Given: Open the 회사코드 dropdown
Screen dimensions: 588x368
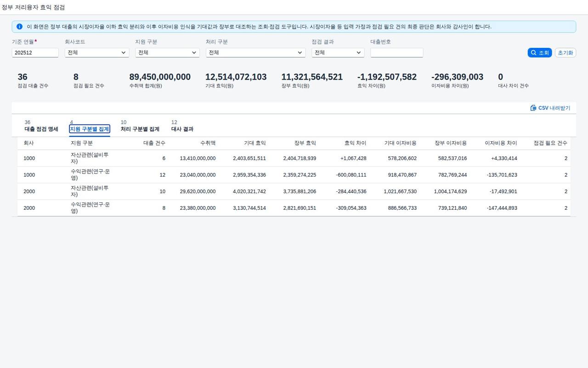Looking at the screenshot, I should click(97, 53).
